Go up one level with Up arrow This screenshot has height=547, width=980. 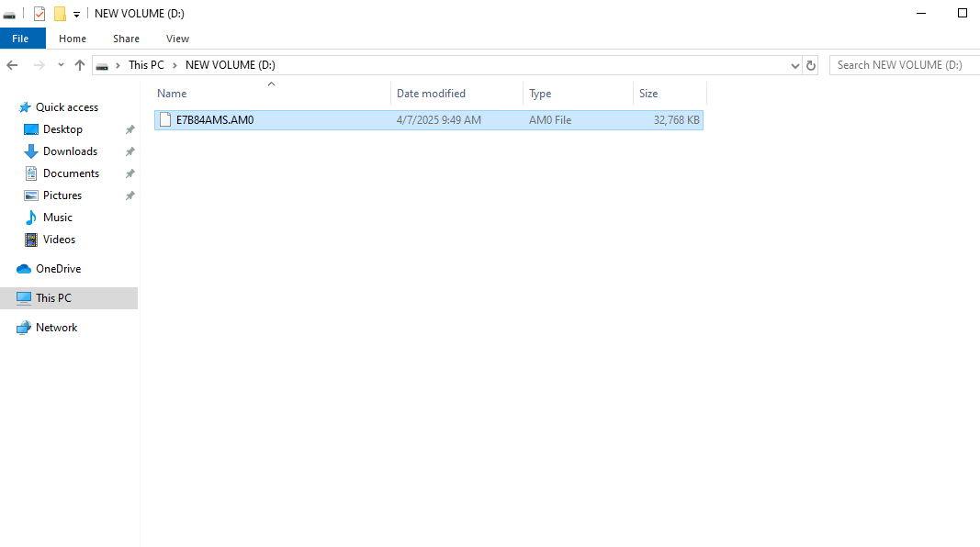[x=79, y=65]
